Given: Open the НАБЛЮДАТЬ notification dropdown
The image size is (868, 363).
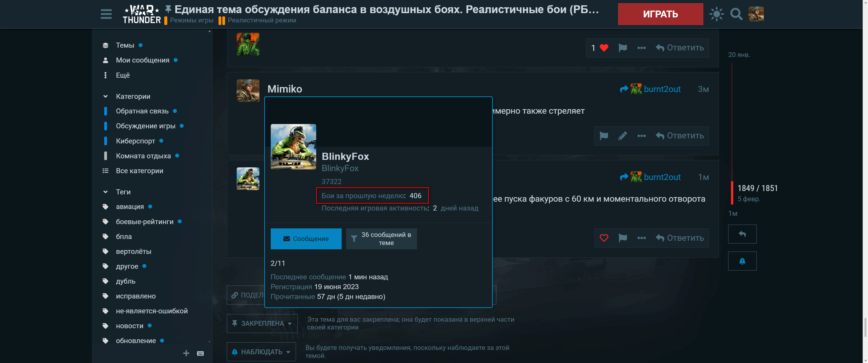Looking at the screenshot, I should coord(261,352).
